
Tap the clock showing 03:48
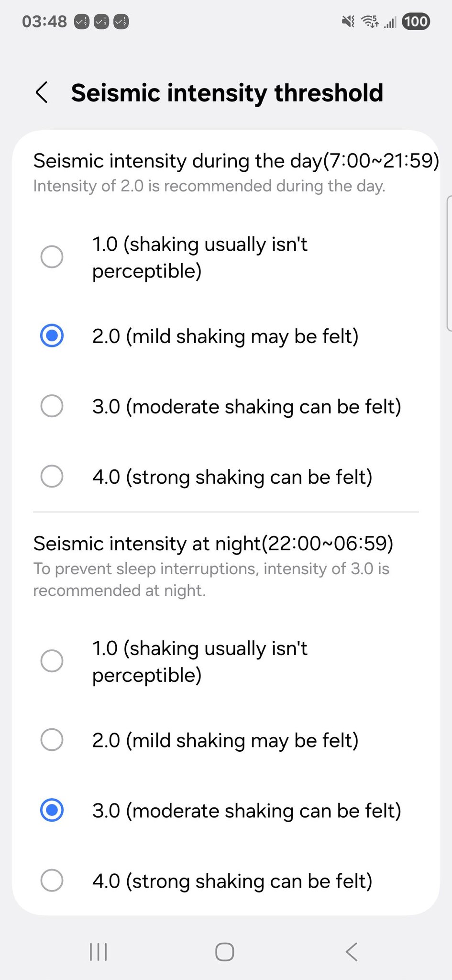(44, 22)
